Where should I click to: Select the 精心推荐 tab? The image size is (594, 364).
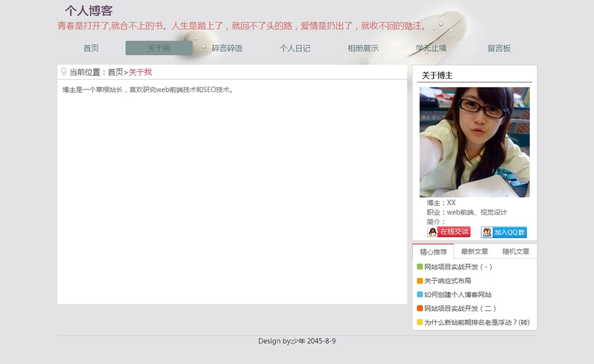[433, 252]
